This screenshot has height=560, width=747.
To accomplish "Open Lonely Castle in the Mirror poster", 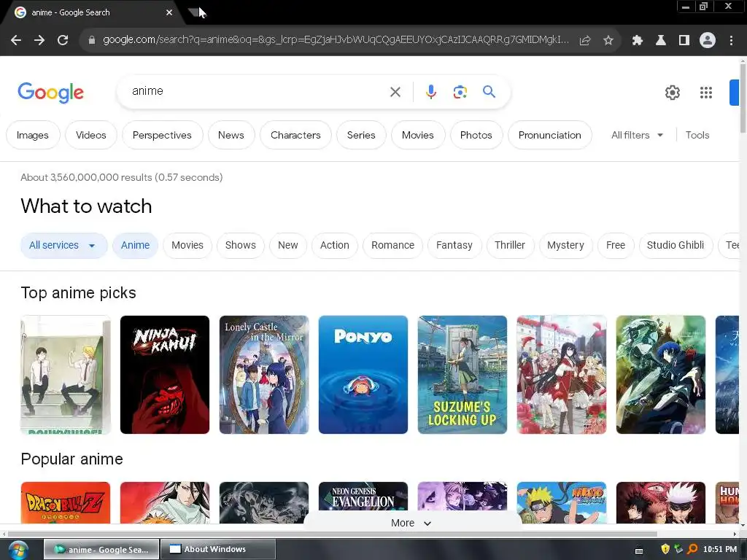I will [264, 375].
